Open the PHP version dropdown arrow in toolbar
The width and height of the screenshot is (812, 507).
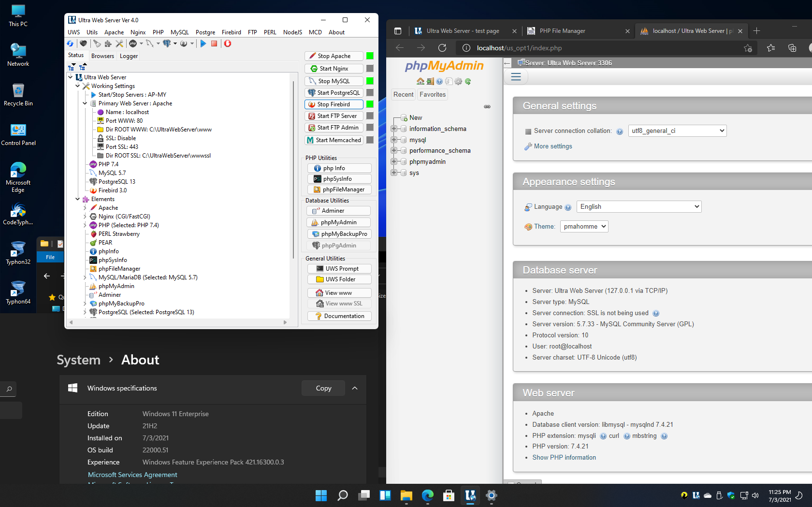click(141, 43)
